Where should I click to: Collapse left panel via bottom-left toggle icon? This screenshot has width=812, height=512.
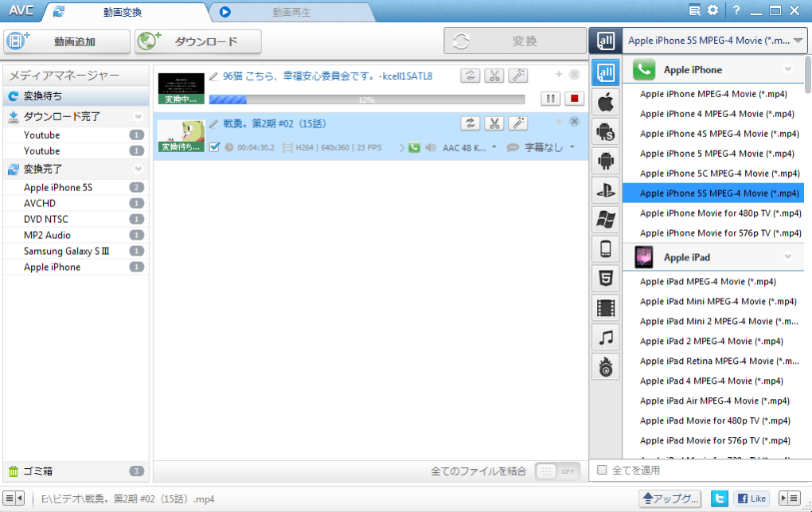[14, 498]
